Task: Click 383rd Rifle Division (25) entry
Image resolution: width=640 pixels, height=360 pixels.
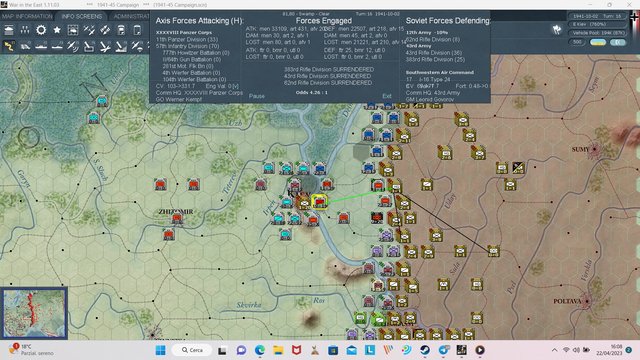Action: (x=435, y=59)
